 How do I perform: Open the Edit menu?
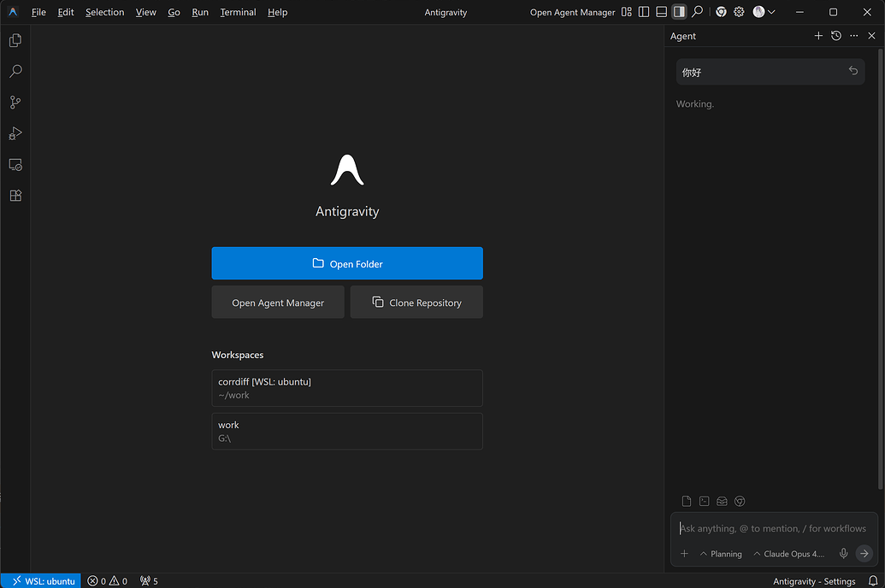coord(66,12)
